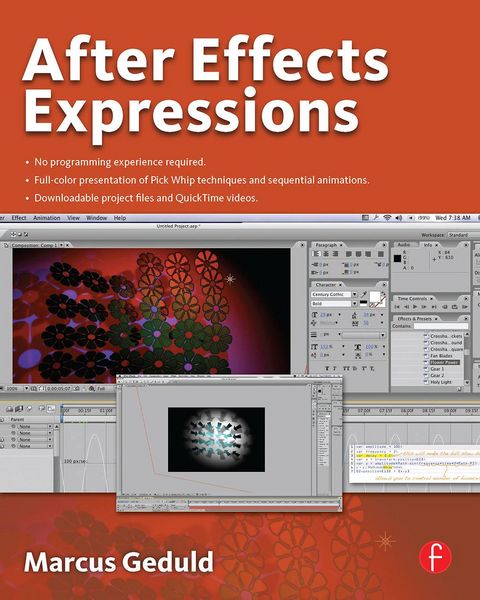Open first layer's Parent None dropdown
The width and height of the screenshot is (480, 600).
tap(35, 426)
